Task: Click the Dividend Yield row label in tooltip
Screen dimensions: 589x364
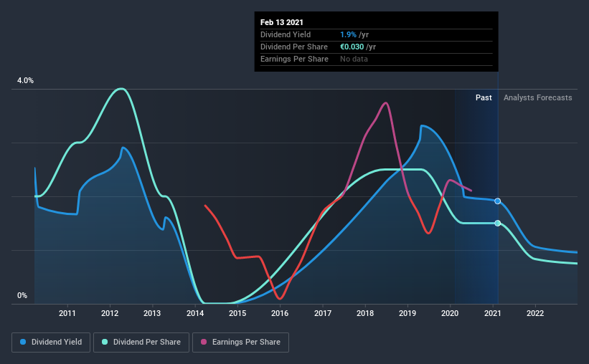Action: [286, 34]
